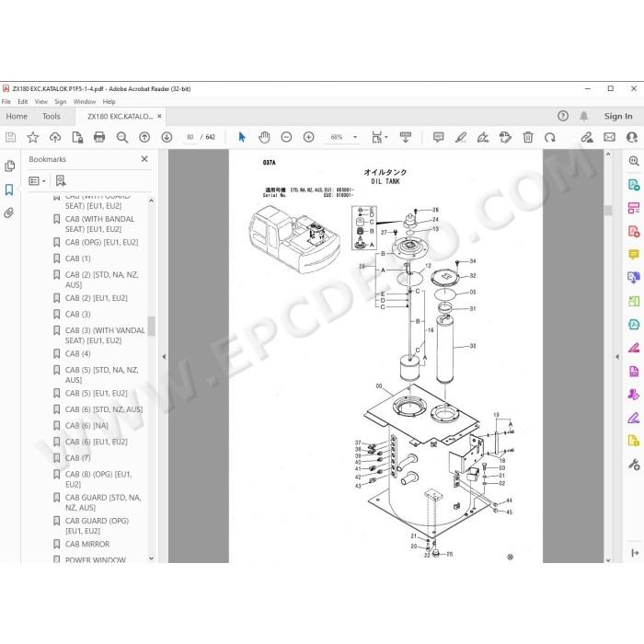Screen dimensions: 644x644
Task: Close the ZX180 EXC.KATALO document tab
Action: [x=159, y=116]
